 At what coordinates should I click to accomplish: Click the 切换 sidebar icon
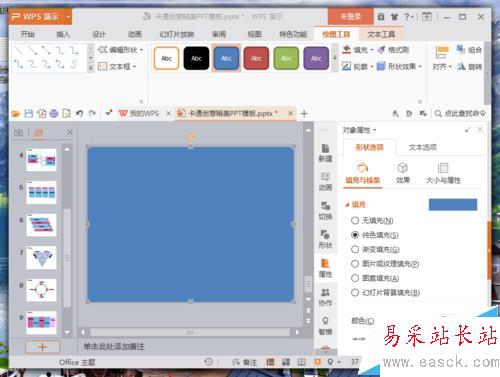[325, 211]
